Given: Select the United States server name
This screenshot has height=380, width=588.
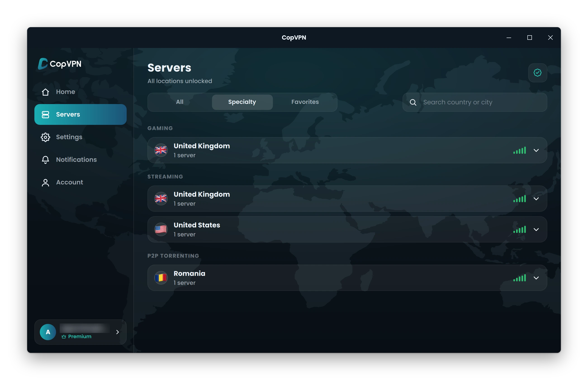Looking at the screenshot, I should pyautogui.click(x=197, y=225).
